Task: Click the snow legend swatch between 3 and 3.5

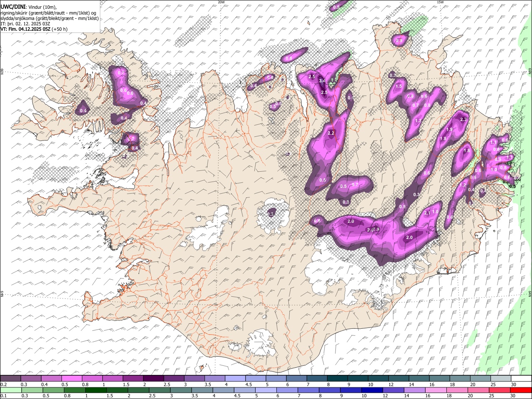Action: tap(194, 379)
